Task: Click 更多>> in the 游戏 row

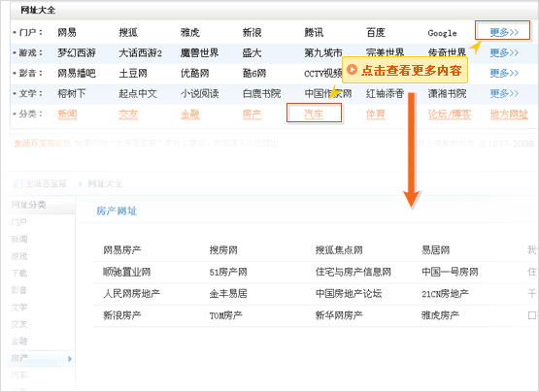Action: coord(504,52)
